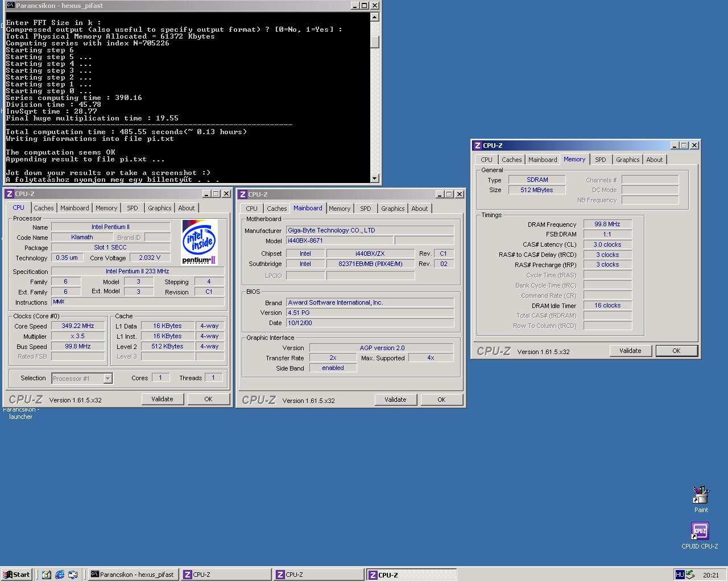Image resolution: width=728 pixels, height=582 pixels.
Task: Click the Multiplier value x 3.5
Action: 78,336
